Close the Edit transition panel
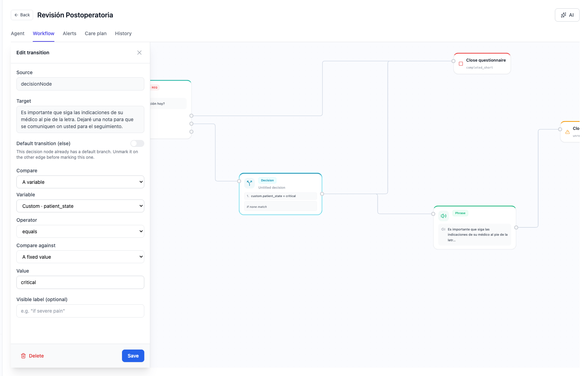 [x=139, y=53]
